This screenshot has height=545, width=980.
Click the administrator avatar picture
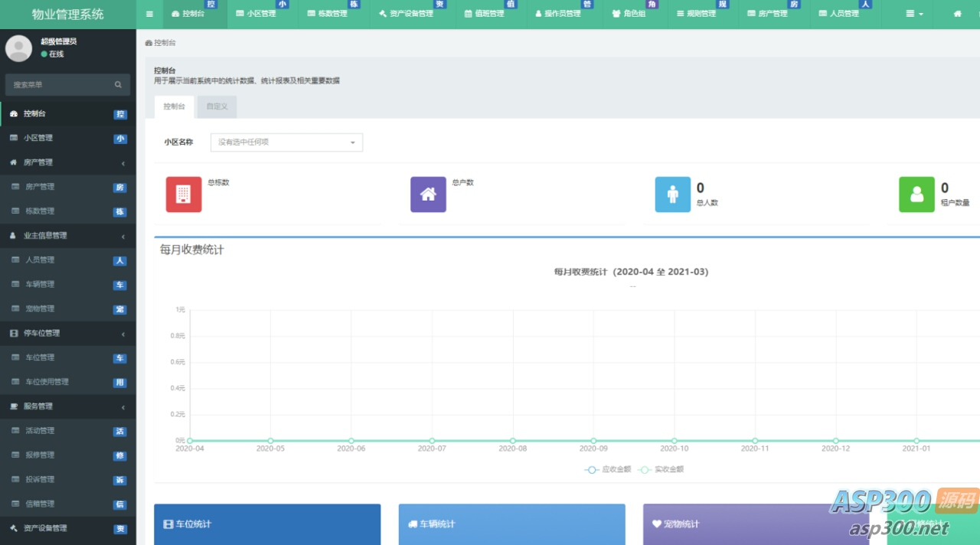click(18, 48)
